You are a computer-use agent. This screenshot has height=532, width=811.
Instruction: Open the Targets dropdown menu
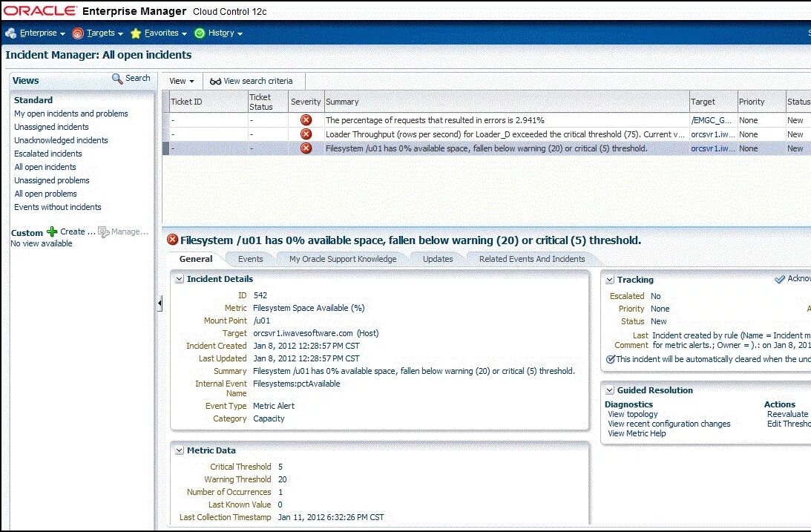(x=105, y=33)
